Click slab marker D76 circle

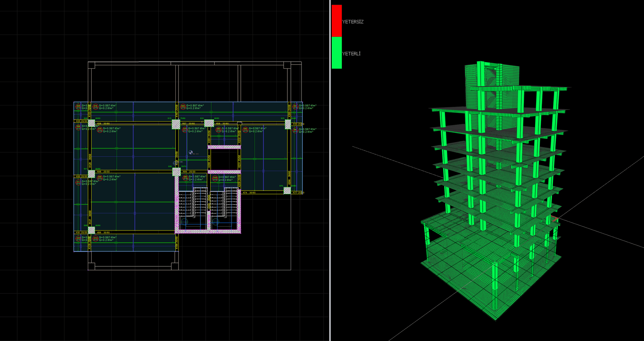click(100, 130)
